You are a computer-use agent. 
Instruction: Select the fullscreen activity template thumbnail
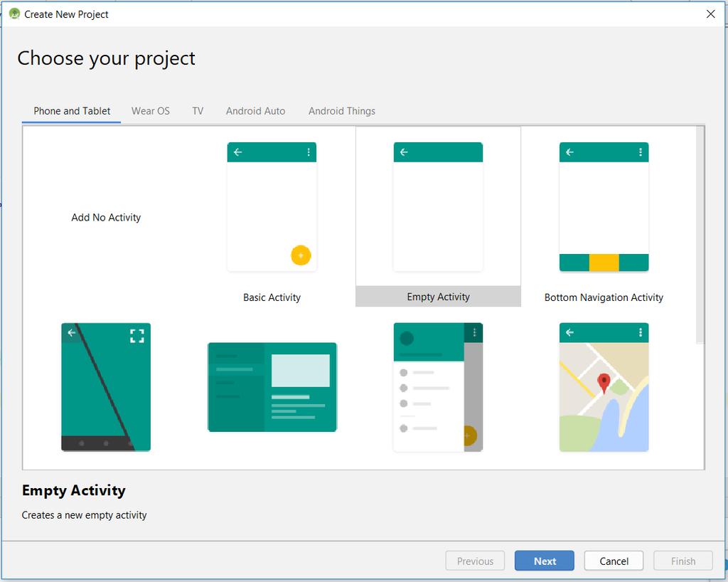point(106,387)
